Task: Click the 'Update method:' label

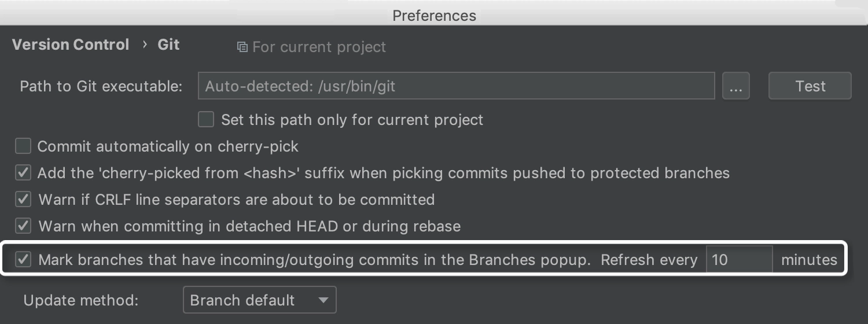Action: coord(81,300)
